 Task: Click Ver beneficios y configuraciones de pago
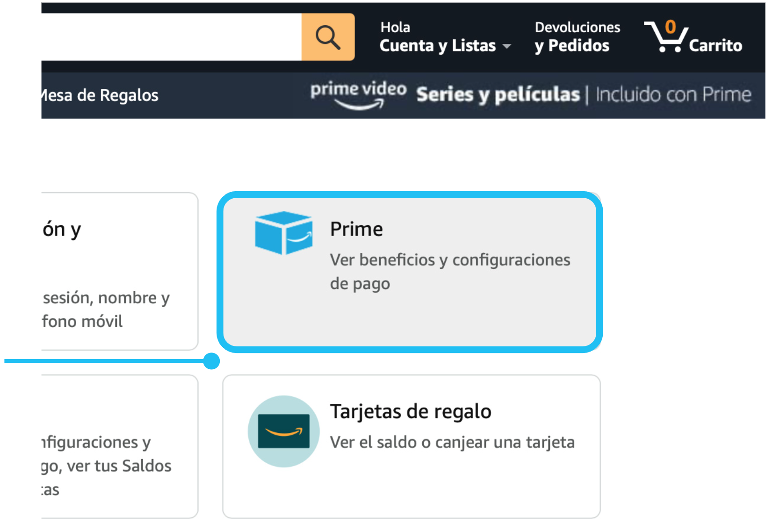tap(450, 272)
